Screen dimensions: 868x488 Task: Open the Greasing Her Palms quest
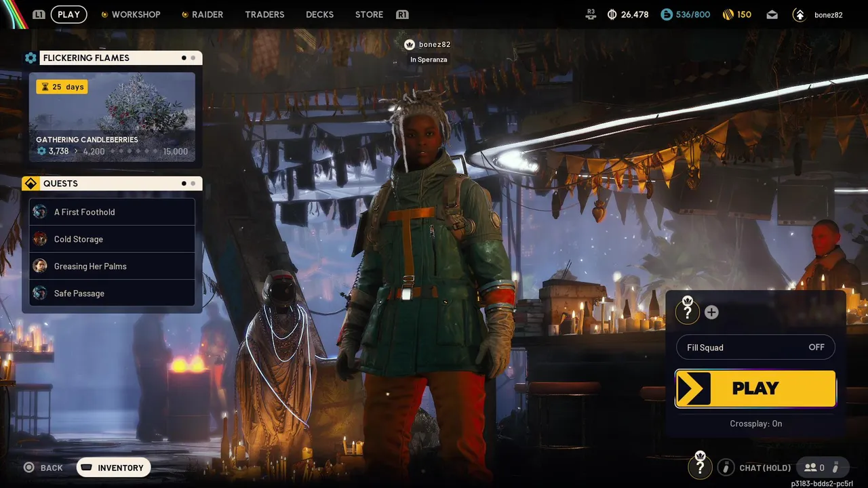(112, 266)
